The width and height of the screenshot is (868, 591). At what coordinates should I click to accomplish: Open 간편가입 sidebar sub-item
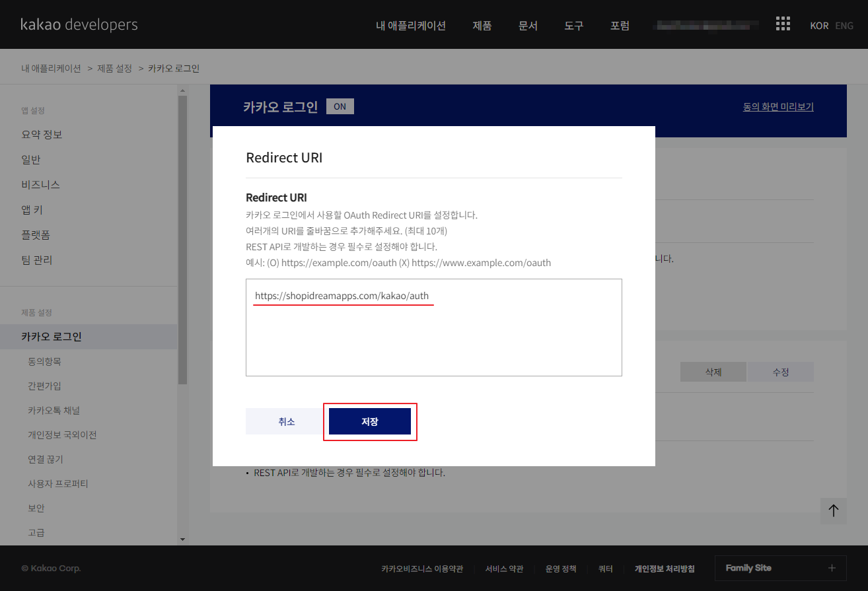pyautogui.click(x=44, y=386)
